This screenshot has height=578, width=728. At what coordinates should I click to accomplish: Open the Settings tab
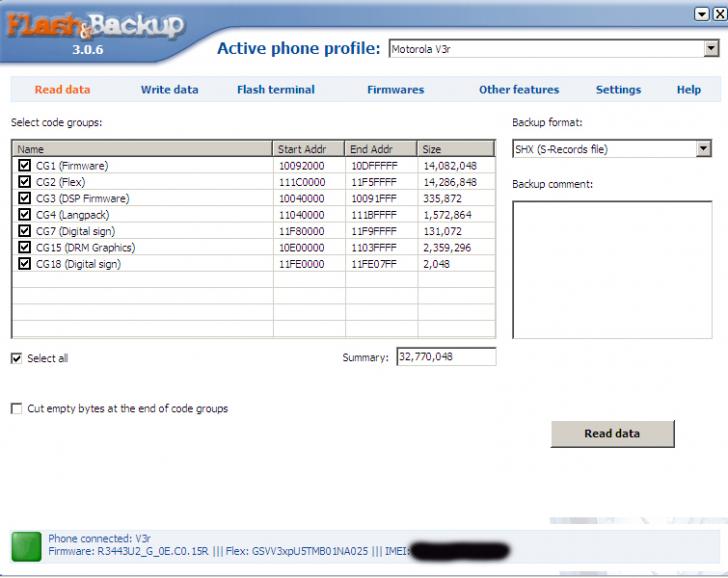click(x=618, y=90)
